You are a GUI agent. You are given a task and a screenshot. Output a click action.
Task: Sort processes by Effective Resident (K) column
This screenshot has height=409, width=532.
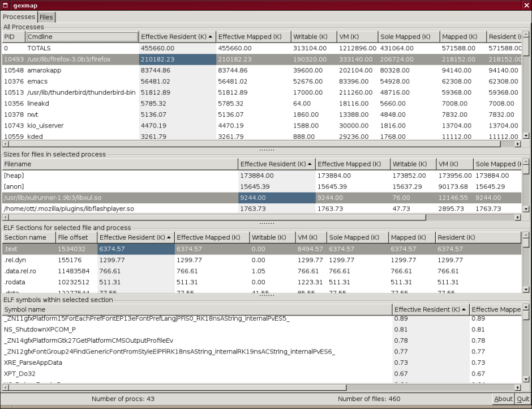tap(177, 37)
